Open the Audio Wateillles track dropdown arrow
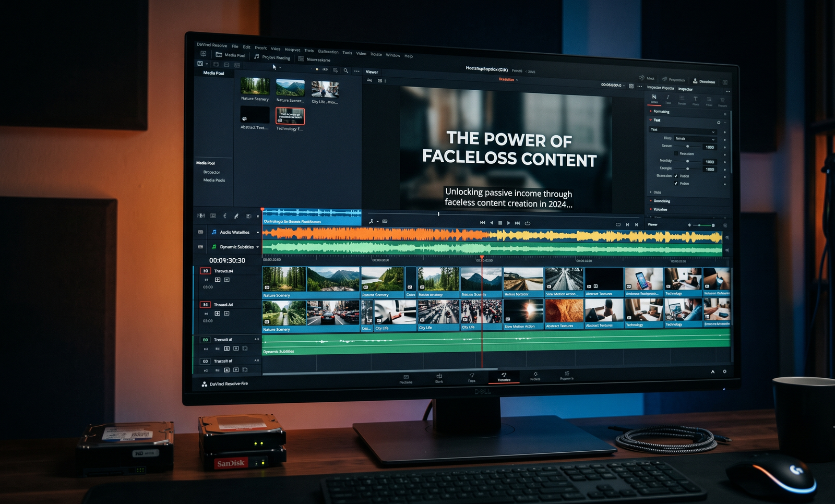The image size is (835, 504). click(257, 233)
